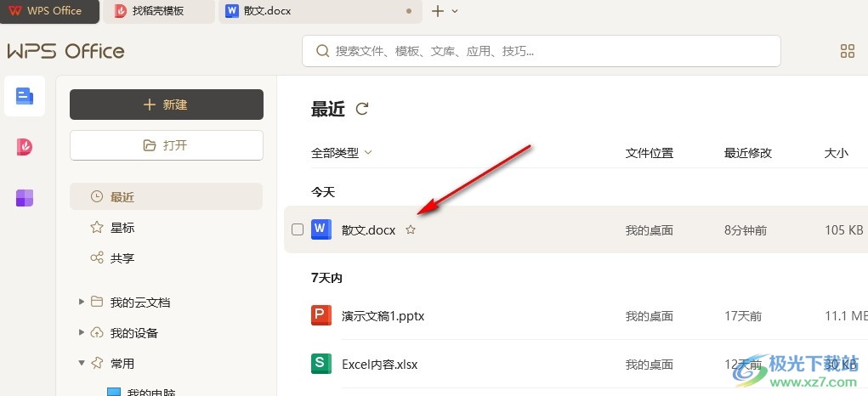Image resolution: width=868 pixels, height=396 pixels.
Task: Click the refresh icon beside 最近 heading
Action: [x=362, y=109]
